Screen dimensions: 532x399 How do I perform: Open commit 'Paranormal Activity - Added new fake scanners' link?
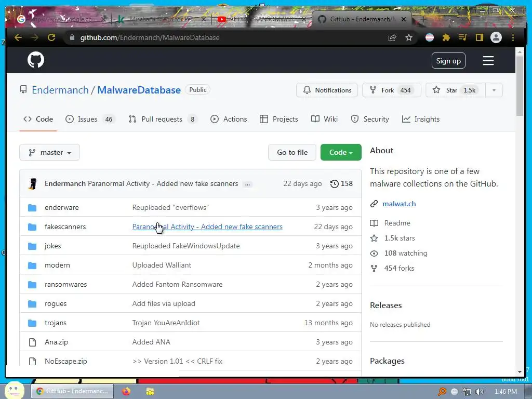pos(207,227)
